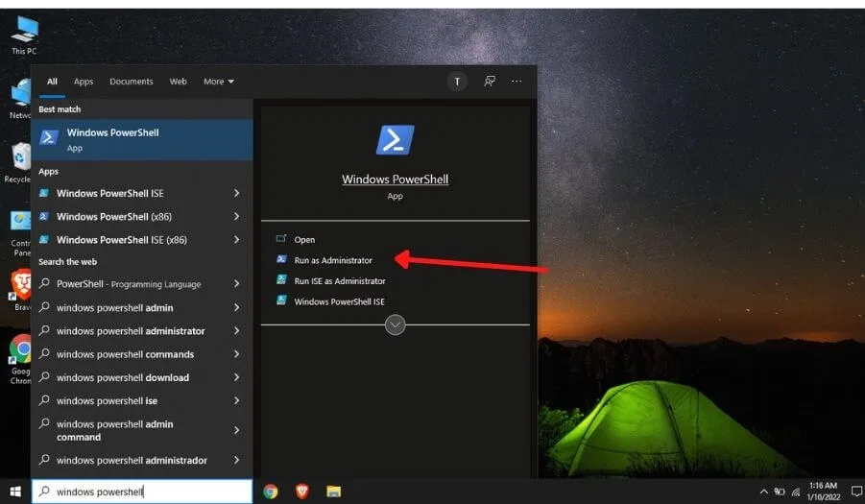Click the Windows Start button
This screenshot has height=504, width=865.
[15, 492]
